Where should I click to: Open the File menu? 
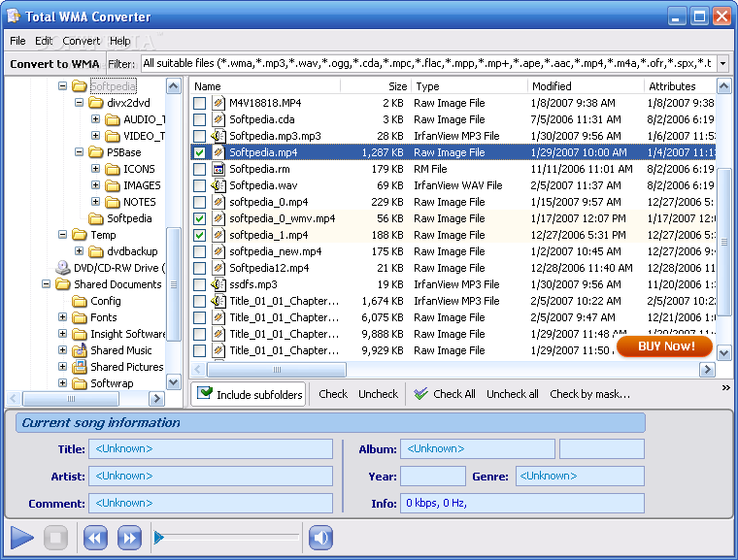coord(17,41)
